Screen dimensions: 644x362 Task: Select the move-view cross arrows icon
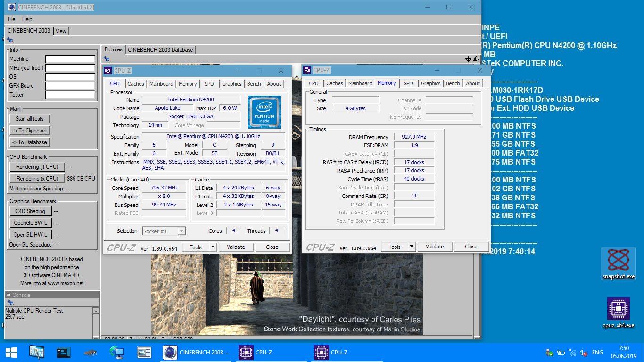click(x=468, y=58)
